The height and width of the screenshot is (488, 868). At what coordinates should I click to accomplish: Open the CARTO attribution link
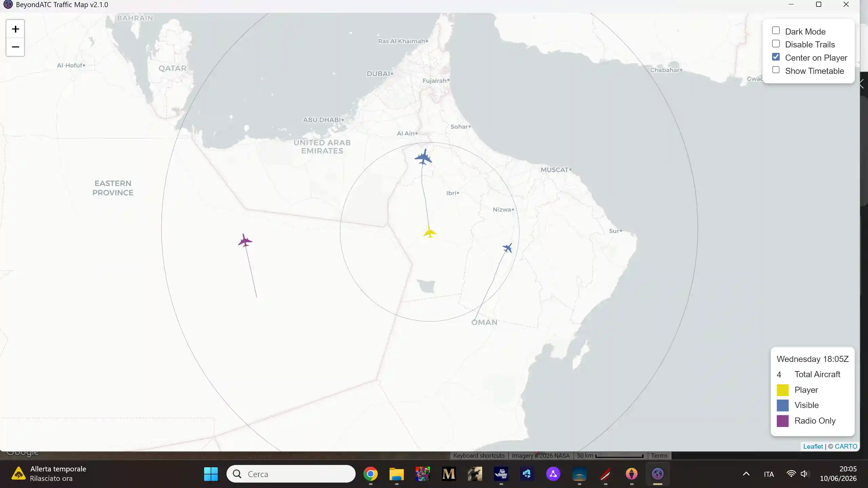(846, 446)
